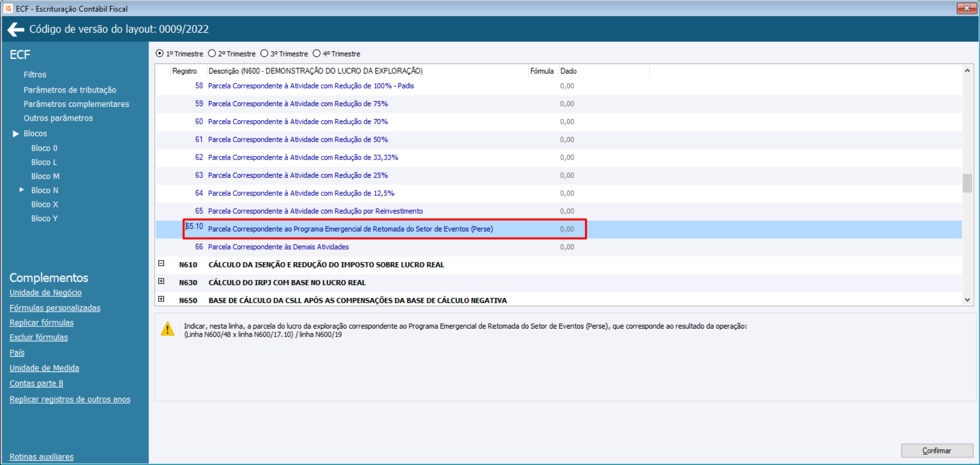Click the table scrollbar down arrow
This screenshot has height=465, width=980.
pyautogui.click(x=967, y=300)
